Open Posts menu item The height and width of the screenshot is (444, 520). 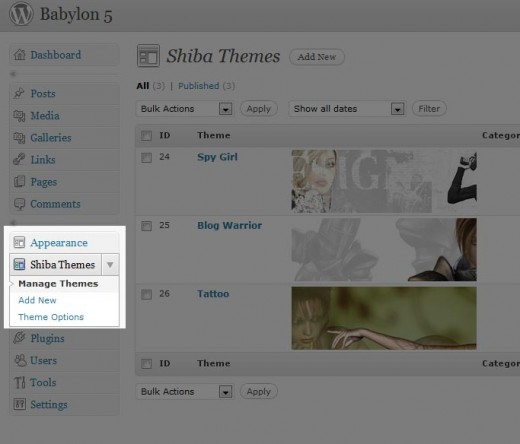tap(43, 93)
